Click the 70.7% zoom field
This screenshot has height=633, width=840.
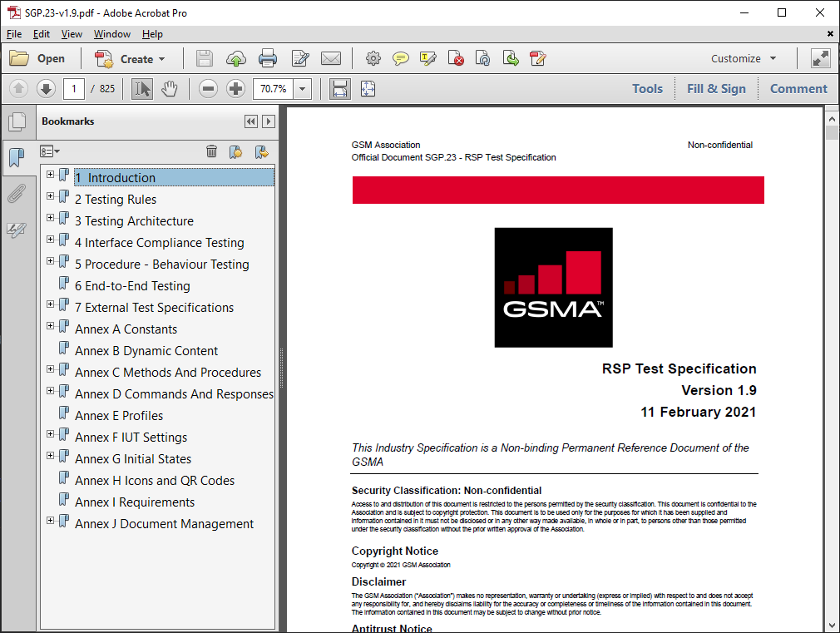pos(274,88)
